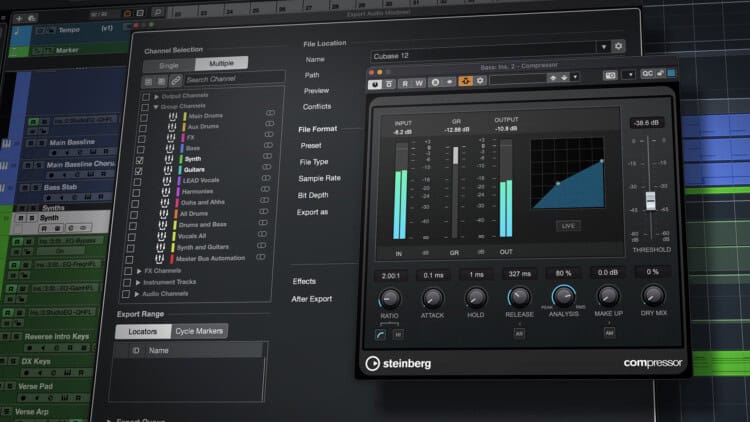This screenshot has height=422, width=750.
Task: Open dropdown next to camera icon
Action: pos(630,75)
